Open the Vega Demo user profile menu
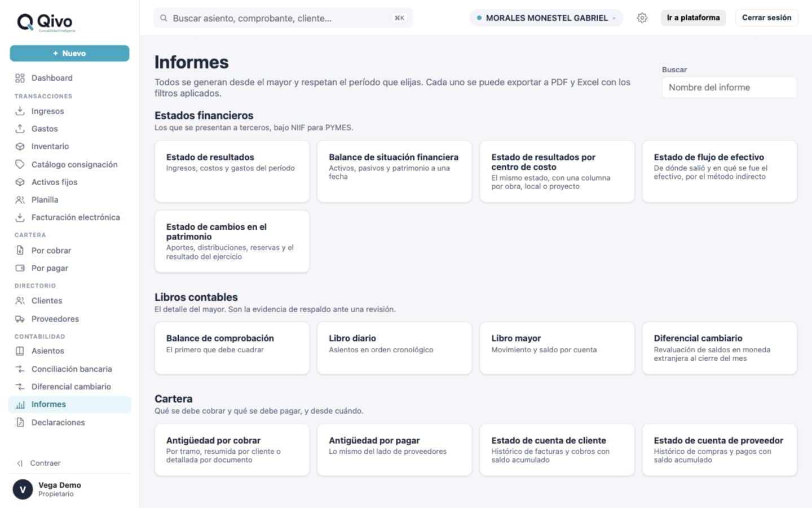The image size is (812, 508). (70, 489)
